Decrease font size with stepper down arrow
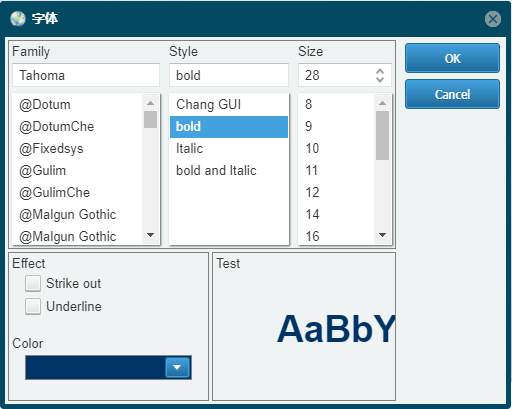The width and height of the screenshot is (512, 409). tap(380, 79)
